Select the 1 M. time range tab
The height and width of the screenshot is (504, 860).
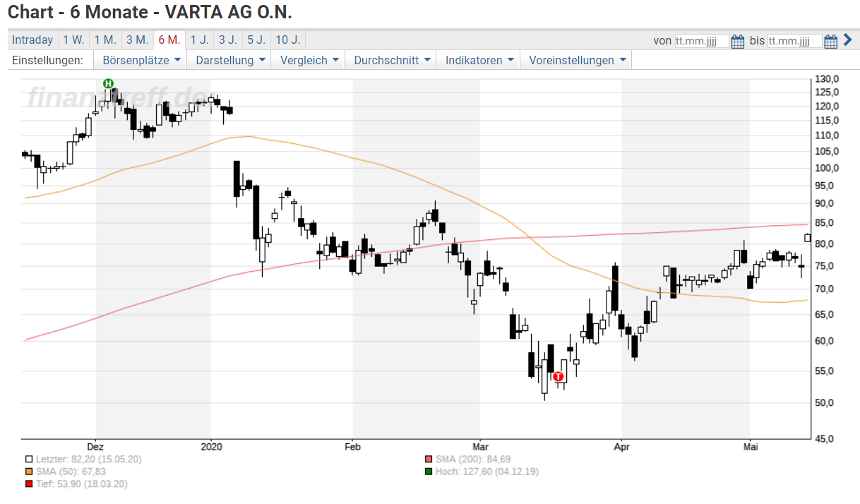(105, 40)
